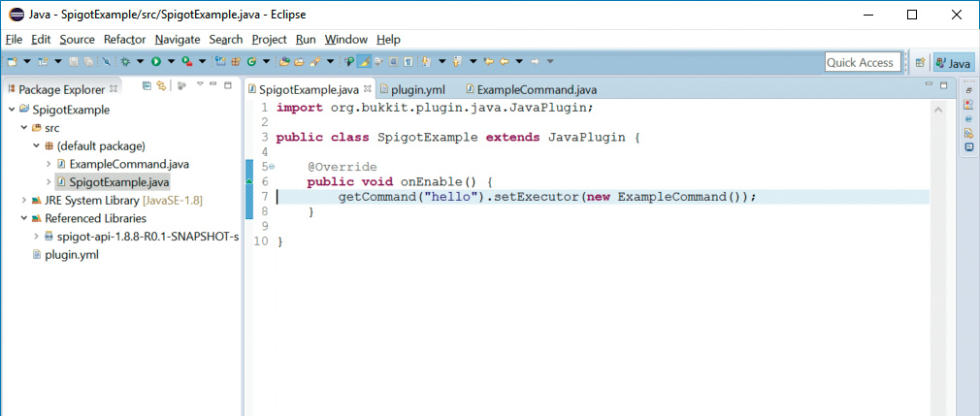Screen dimensions: 980x416
Task: Expand the ExampleCommand.java tree node
Action: pos(49,164)
